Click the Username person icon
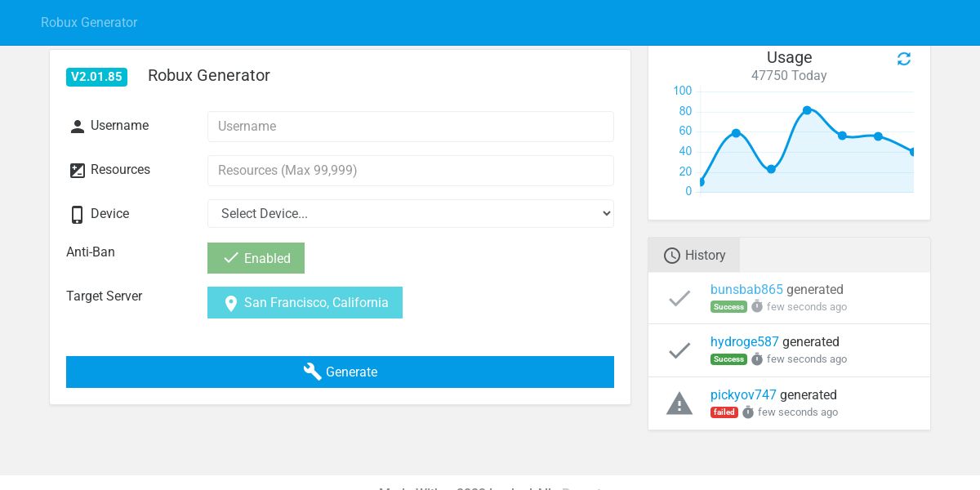The image size is (980, 490). click(78, 127)
